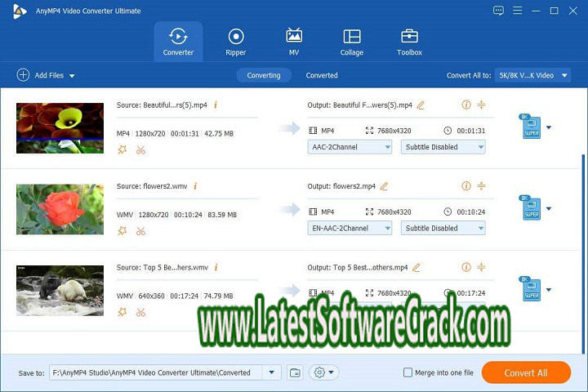This screenshot has height=392, width=588.
Task: Click the Convert All button
Action: (526, 372)
